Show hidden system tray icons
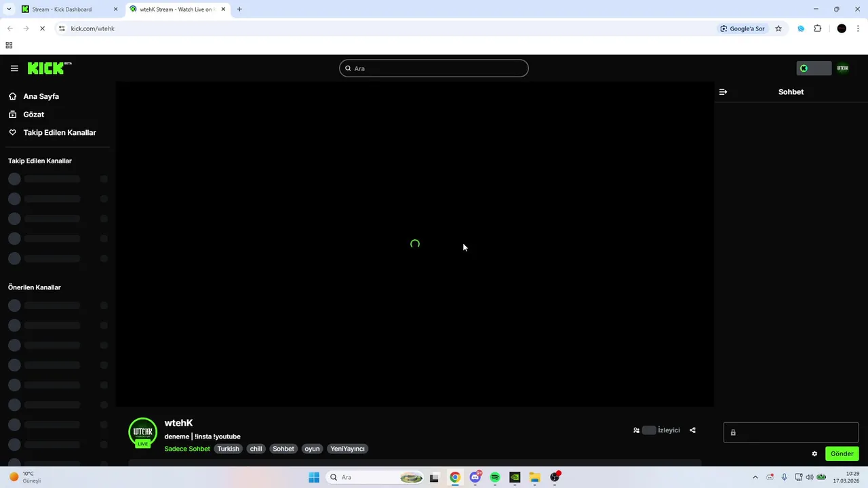The image size is (868, 488). click(x=755, y=477)
